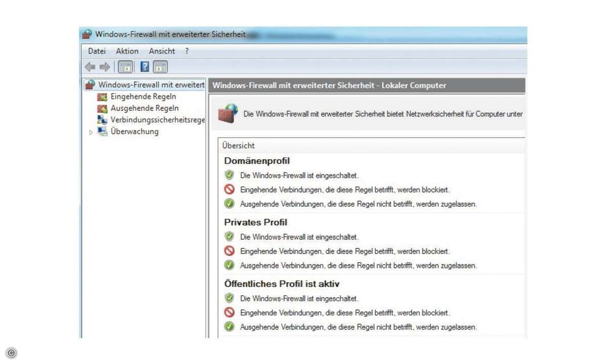
Task: Click Privates Profil 'Eingehende Verbindungen' blocked text
Action: click(345, 251)
